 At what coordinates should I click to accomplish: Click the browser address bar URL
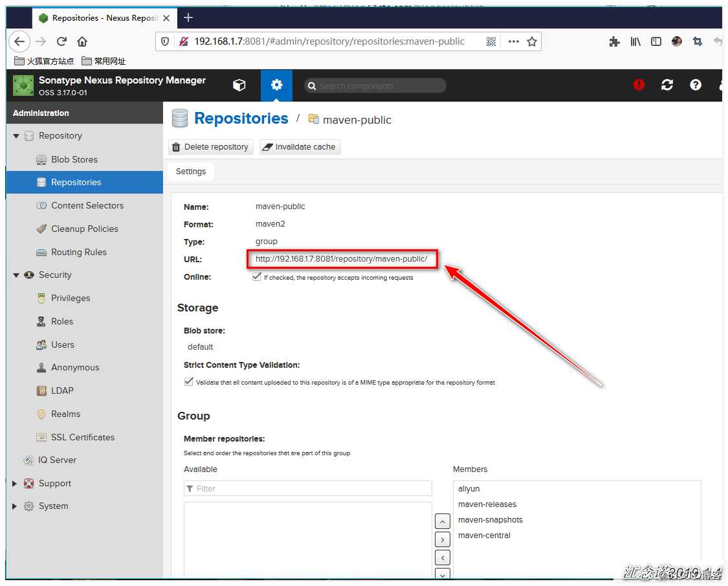(x=329, y=41)
